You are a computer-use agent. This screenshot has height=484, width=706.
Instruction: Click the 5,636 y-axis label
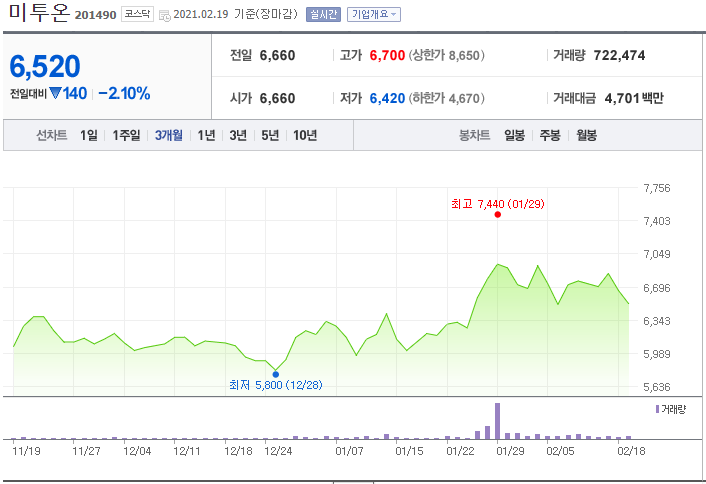point(657,387)
